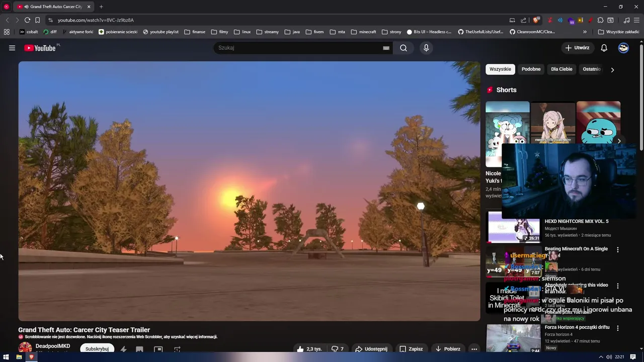644x362 pixels.
Task: Start voice search with the microphone
Action: pos(426,48)
